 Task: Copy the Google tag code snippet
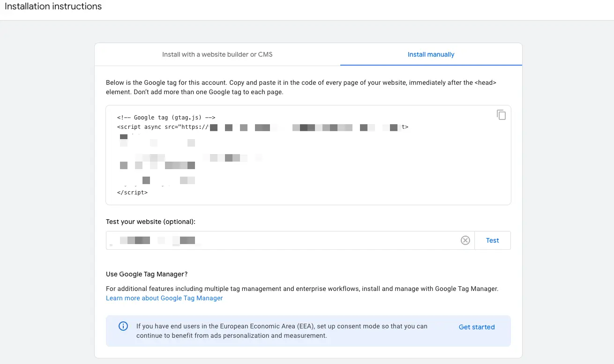click(501, 115)
